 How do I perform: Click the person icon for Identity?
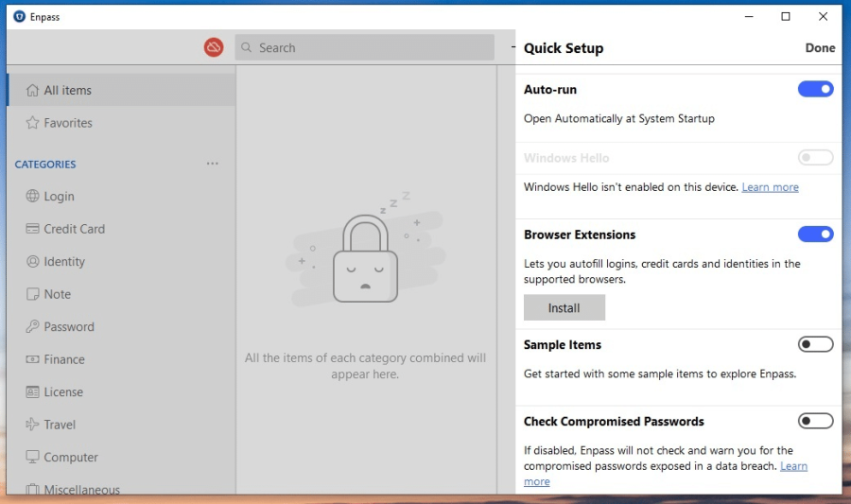coord(32,262)
